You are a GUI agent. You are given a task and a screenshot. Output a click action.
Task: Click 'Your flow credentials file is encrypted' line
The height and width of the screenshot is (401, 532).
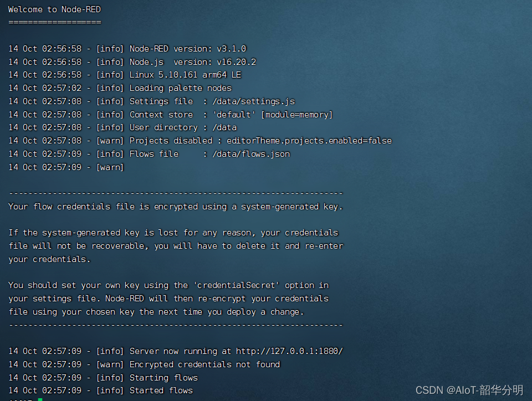[x=176, y=207]
